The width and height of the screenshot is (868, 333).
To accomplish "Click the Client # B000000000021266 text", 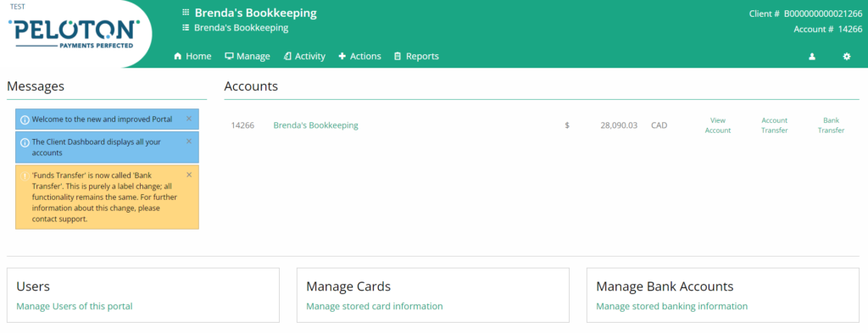I will point(805,14).
